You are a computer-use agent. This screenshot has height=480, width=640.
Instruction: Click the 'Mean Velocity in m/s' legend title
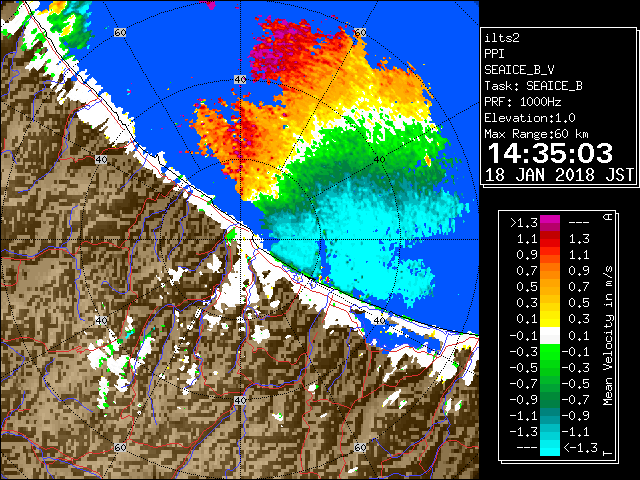(608, 335)
